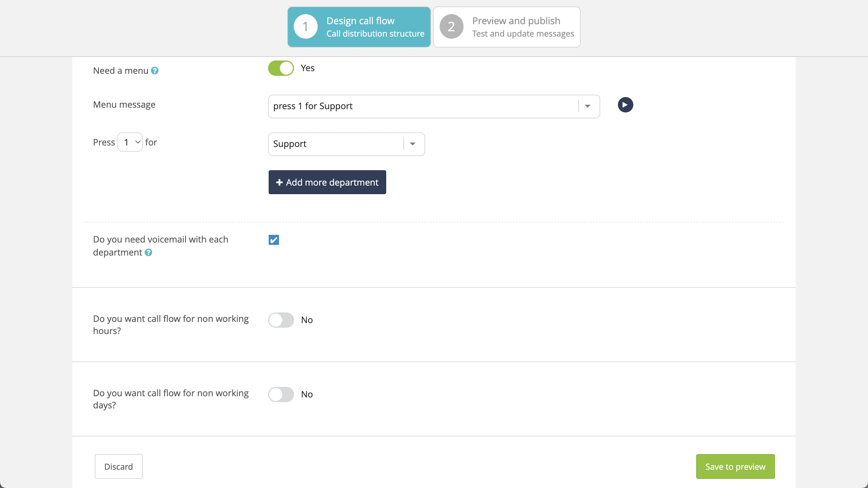Open the Menu message dropdown arrow
This screenshot has height=488, width=868.
[587, 107]
